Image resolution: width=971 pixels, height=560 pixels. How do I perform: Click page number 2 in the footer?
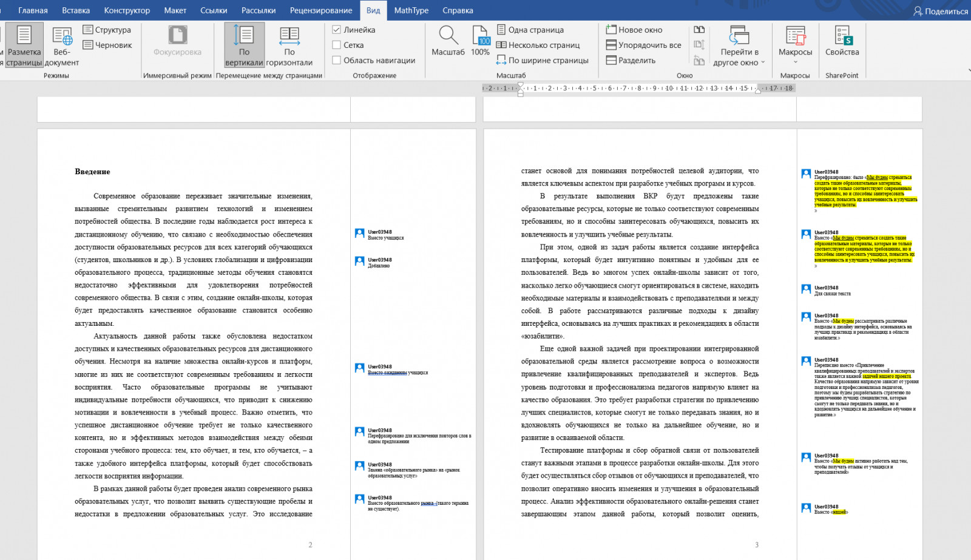(x=310, y=545)
